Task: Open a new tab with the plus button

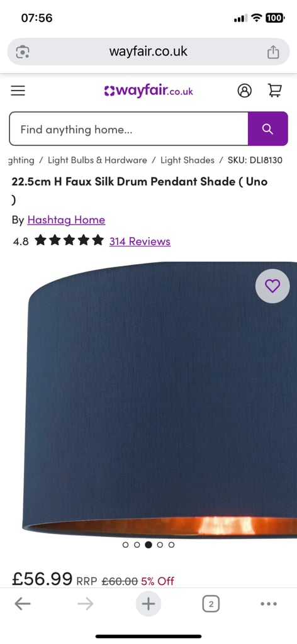Action: [x=148, y=604]
